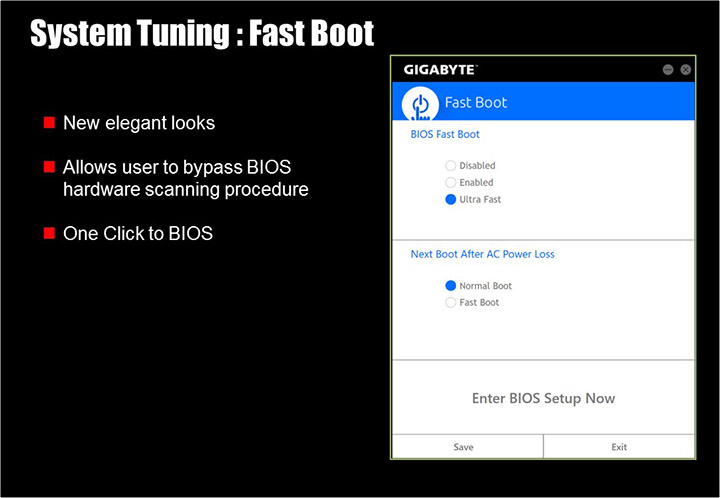Click the Next Boot After AC Power Loss heading
Screen dimensions: 720x498
[482, 254]
